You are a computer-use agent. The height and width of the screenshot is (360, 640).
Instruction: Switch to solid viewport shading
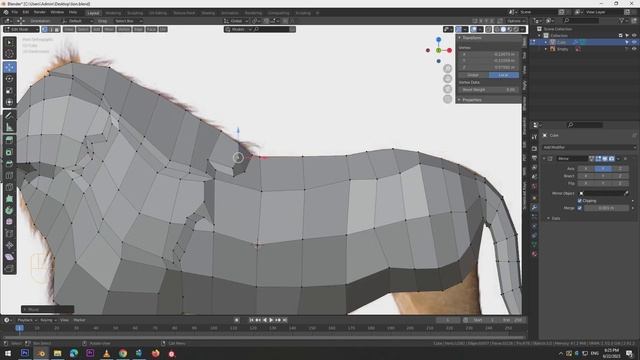[503, 29]
